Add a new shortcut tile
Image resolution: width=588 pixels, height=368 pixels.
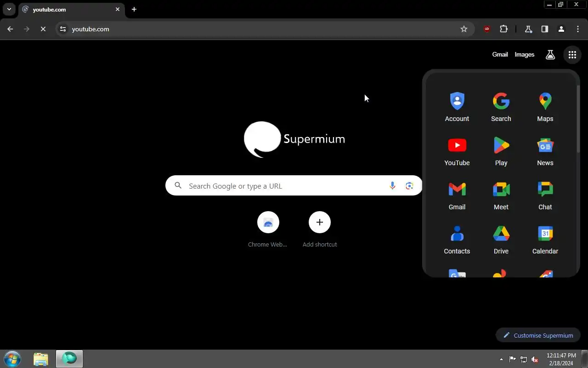coord(320,229)
